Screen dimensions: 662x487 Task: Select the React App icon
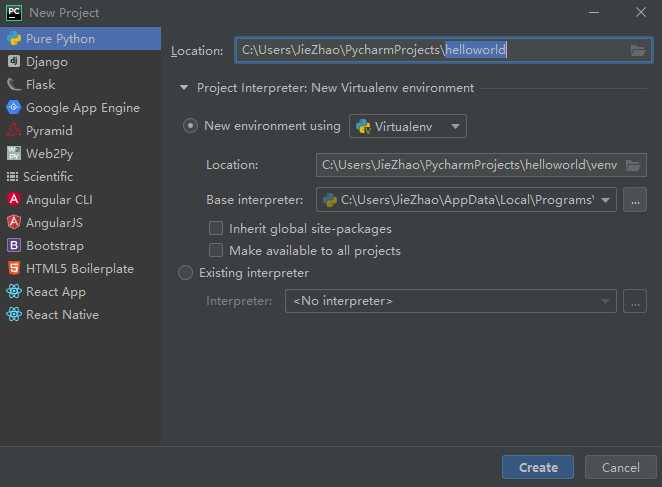[14, 291]
